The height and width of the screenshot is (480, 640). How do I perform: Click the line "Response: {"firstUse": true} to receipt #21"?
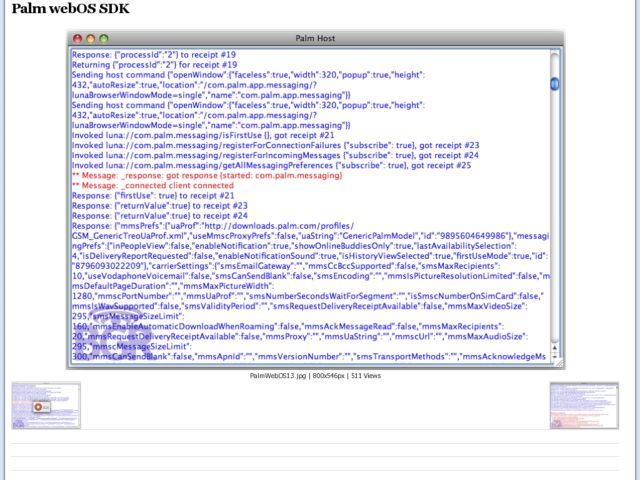coord(153,196)
